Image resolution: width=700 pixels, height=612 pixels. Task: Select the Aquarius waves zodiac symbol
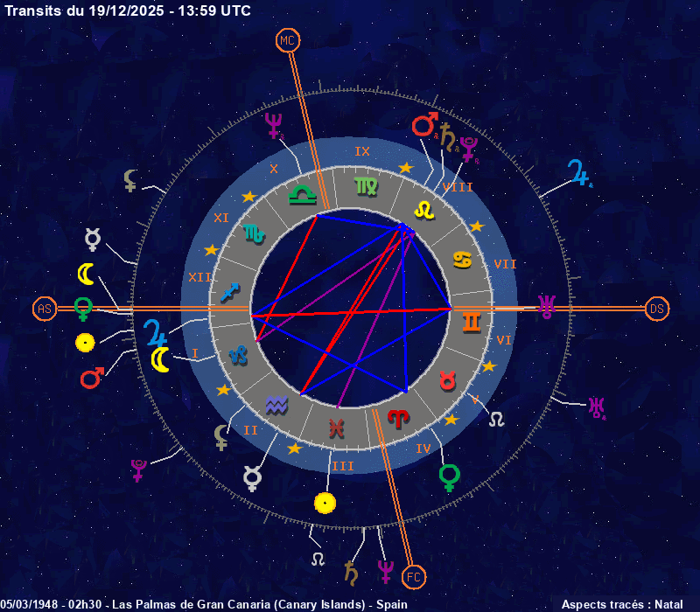(x=276, y=406)
